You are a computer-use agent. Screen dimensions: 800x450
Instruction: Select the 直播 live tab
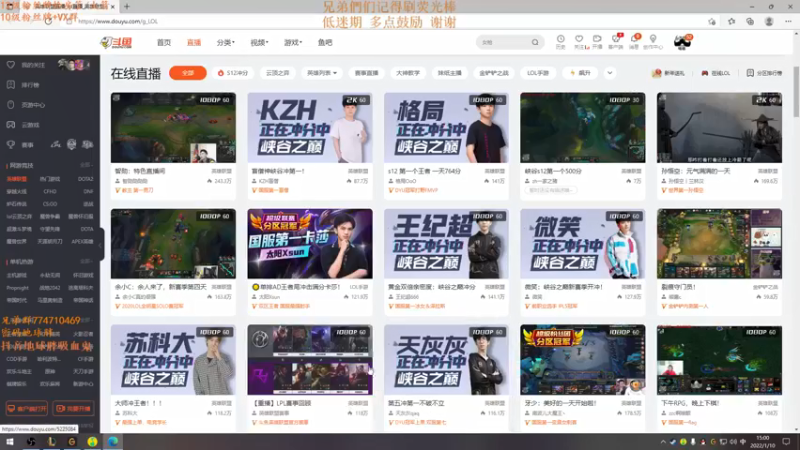point(194,42)
